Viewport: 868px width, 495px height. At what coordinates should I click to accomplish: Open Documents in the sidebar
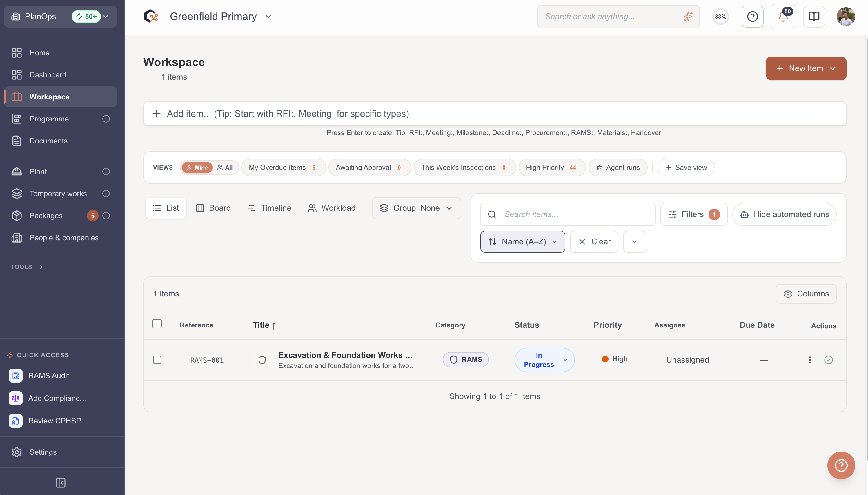[x=61, y=141]
